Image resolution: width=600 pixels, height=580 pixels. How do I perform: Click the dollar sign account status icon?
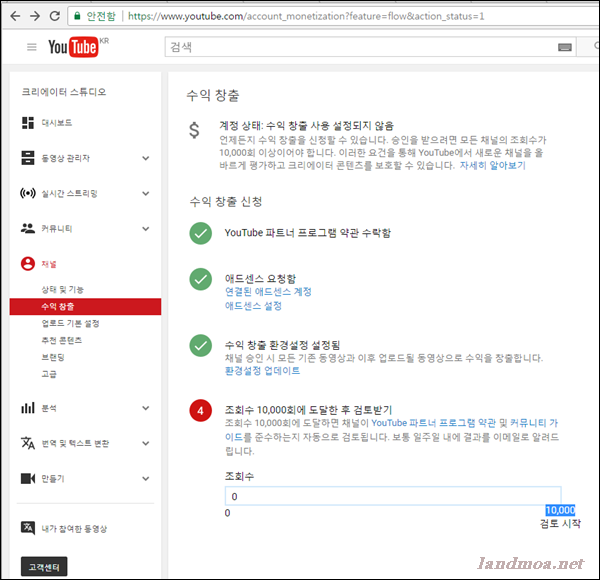(x=194, y=130)
